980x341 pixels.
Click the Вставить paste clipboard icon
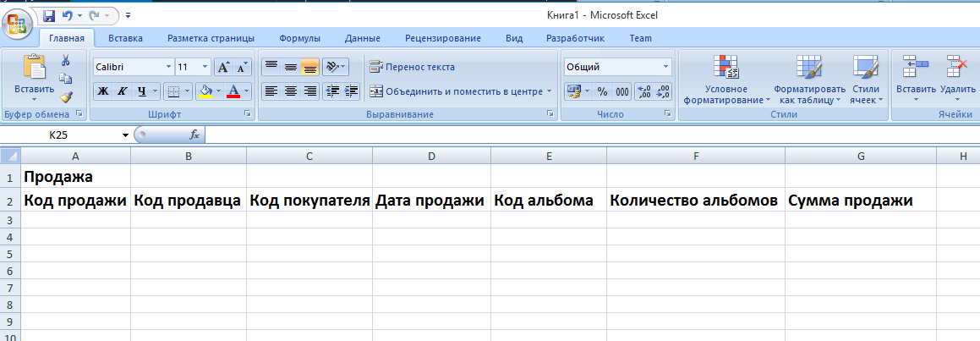pyautogui.click(x=35, y=67)
